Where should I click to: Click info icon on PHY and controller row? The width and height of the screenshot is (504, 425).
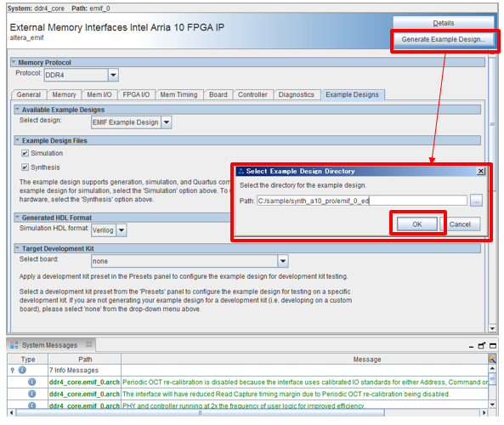tap(31, 405)
